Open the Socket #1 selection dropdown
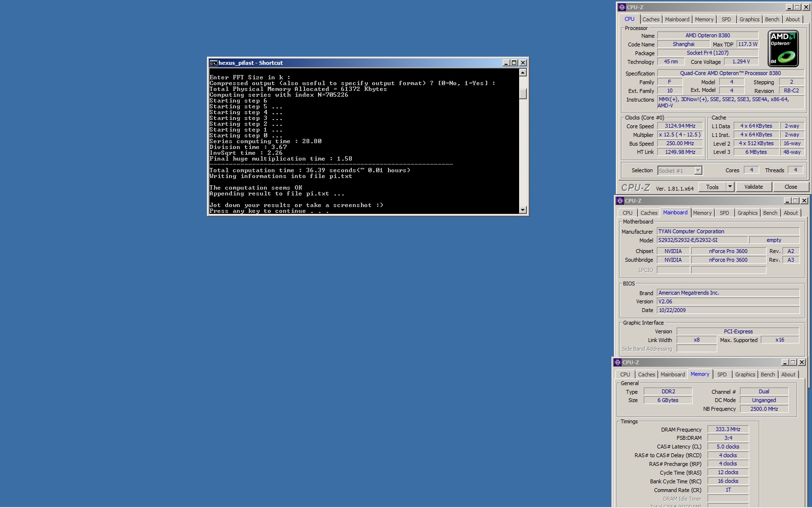This screenshot has width=812, height=508. tap(698, 170)
